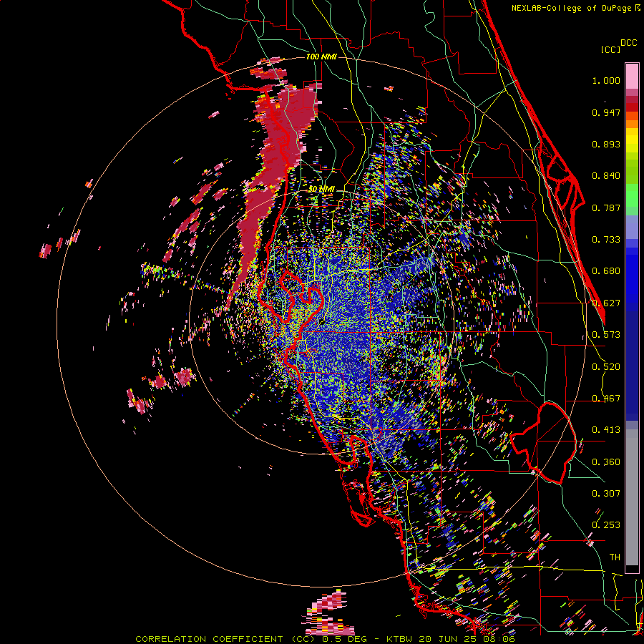Click the CORRELATION COEFFICIENT (CC) caption title

[x=226, y=639]
